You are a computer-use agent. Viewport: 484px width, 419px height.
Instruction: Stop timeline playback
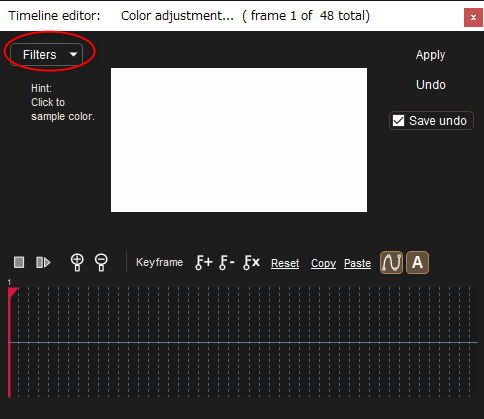19,262
